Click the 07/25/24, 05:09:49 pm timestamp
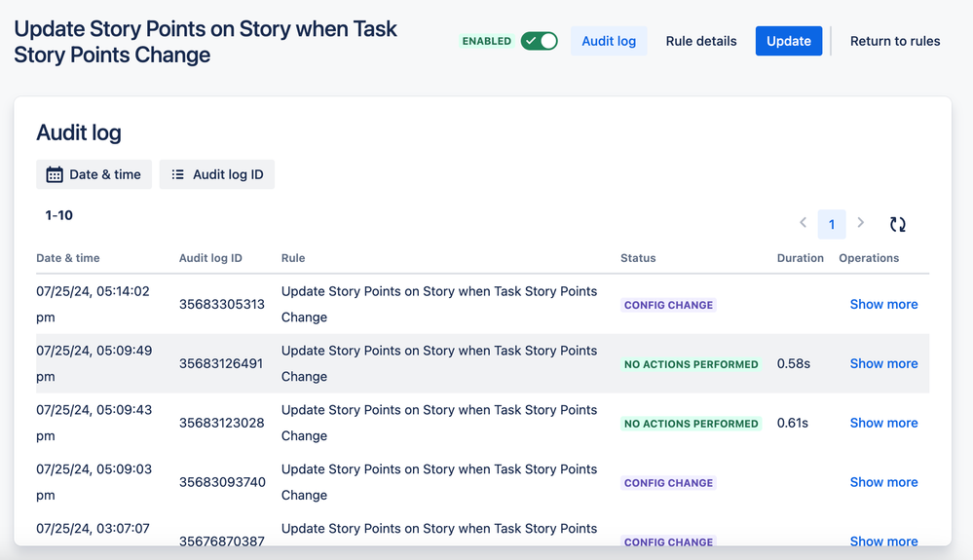The height and width of the screenshot is (560, 973). pyautogui.click(x=94, y=363)
